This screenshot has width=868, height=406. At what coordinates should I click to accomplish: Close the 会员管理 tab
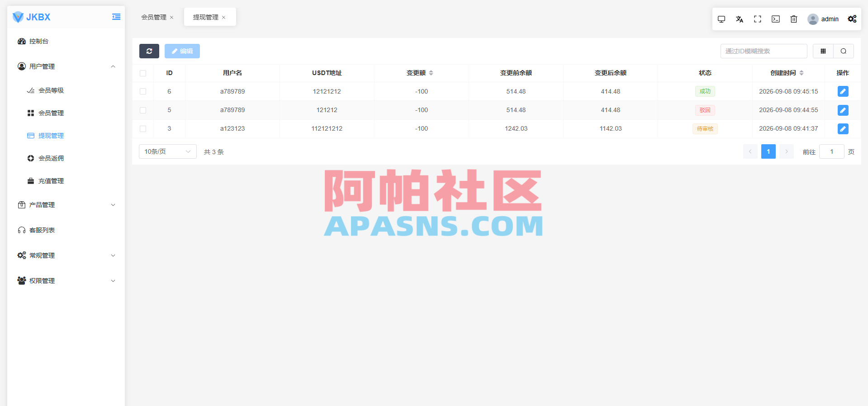[172, 18]
